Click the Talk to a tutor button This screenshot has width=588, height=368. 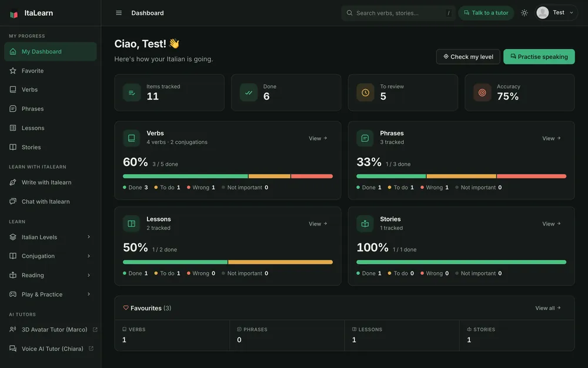pos(486,13)
